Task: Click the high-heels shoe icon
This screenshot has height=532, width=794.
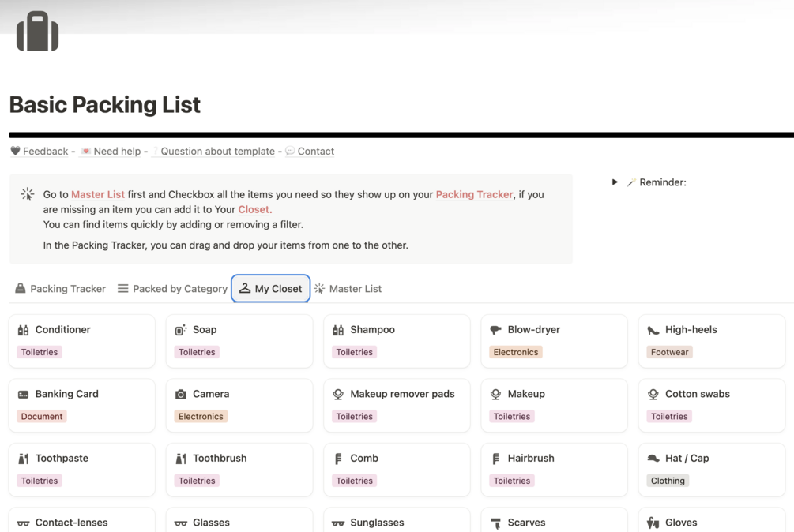Action: (653, 330)
